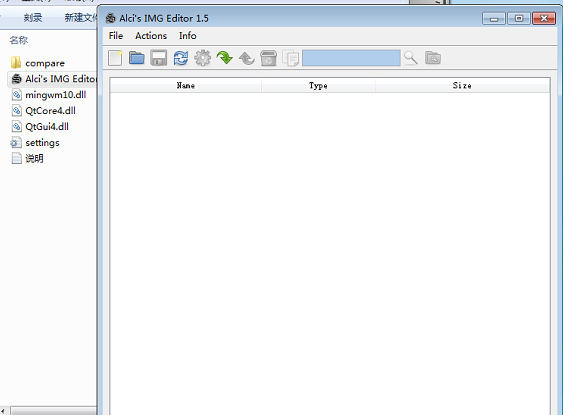563x415 pixels.
Task: Select QtGui4.dll in Explorer list
Action: pyautogui.click(x=47, y=126)
